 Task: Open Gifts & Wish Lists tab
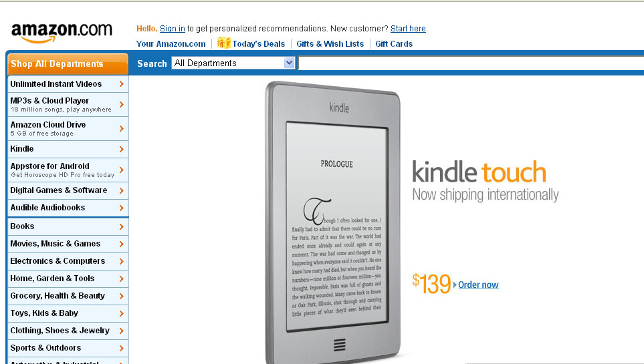pyautogui.click(x=330, y=44)
